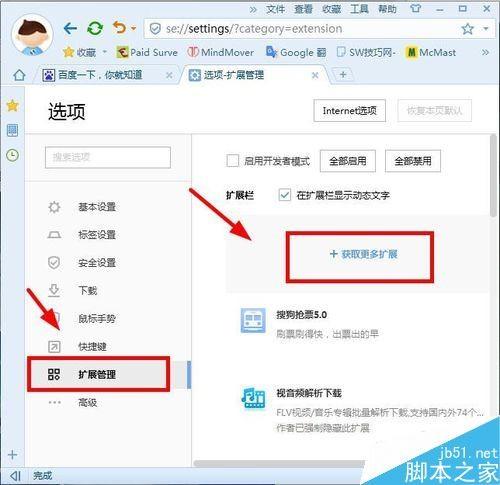Open the 工具 menu
This screenshot has width=500, height=485.
[x=359, y=9]
